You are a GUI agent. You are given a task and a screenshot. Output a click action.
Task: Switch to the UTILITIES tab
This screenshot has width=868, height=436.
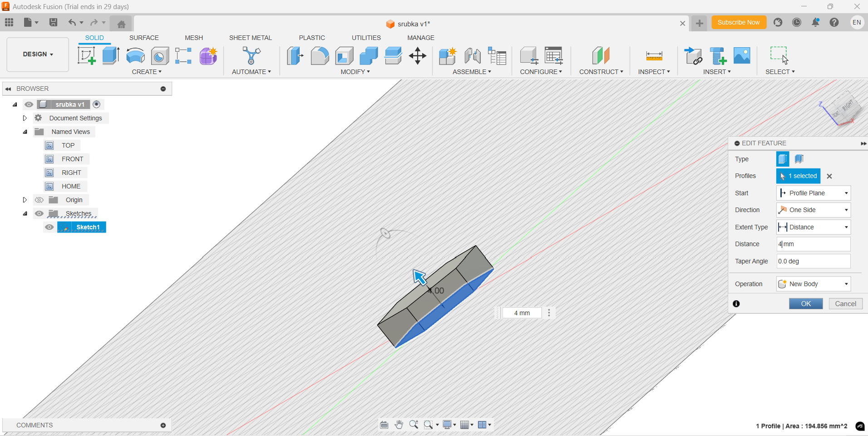coord(366,38)
